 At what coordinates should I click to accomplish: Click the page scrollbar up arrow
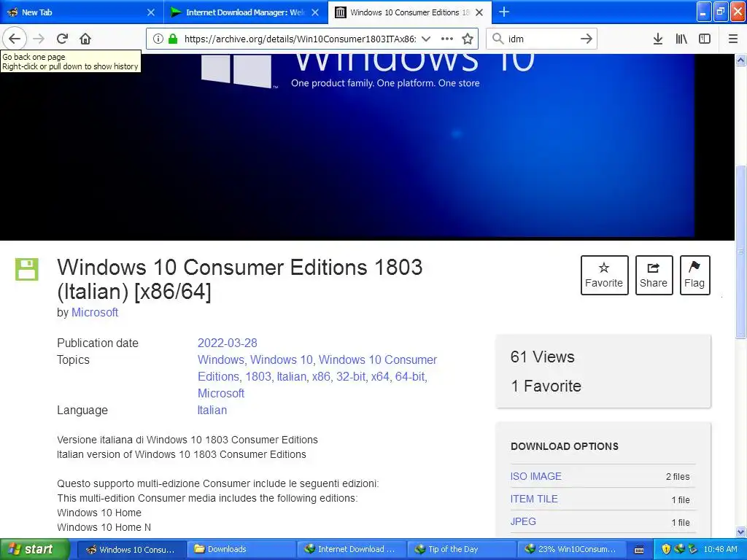[741, 60]
